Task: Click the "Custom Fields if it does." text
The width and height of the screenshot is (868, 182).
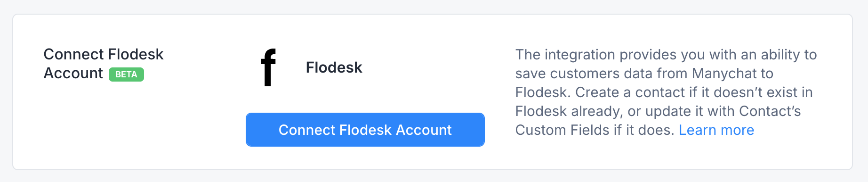Action: 595,130
